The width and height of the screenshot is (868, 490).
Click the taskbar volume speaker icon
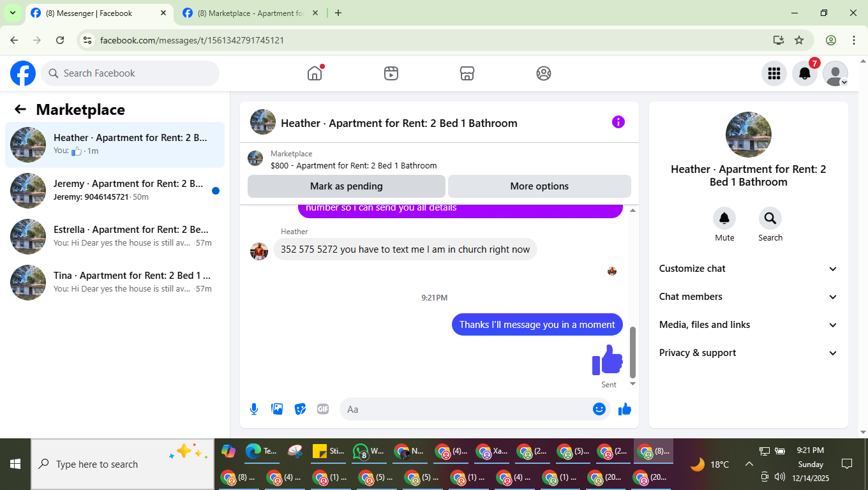(x=779, y=477)
